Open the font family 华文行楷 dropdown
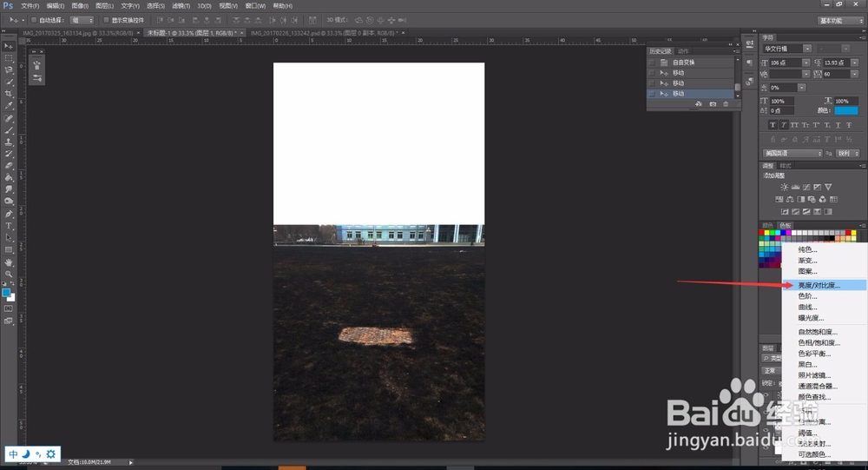 coord(807,49)
